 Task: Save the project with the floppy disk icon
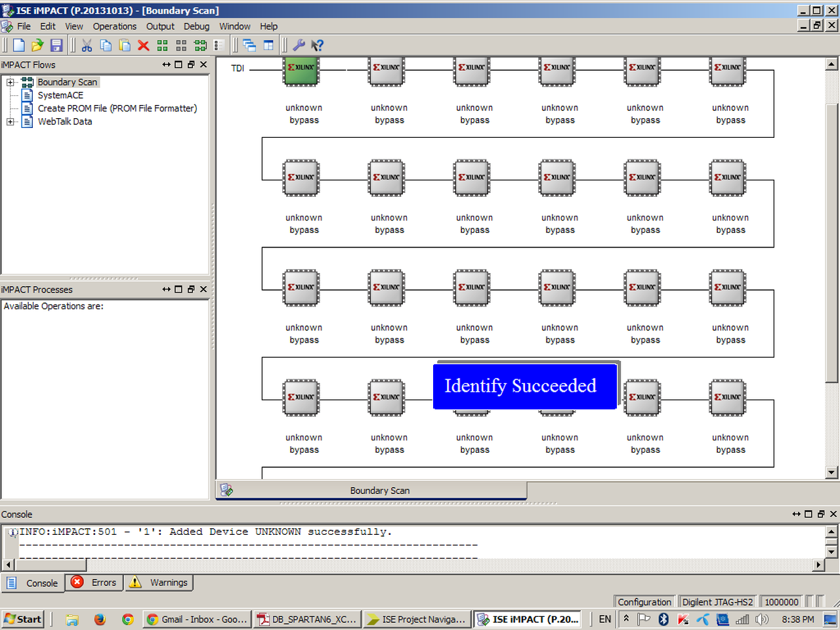(x=56, y=45)
